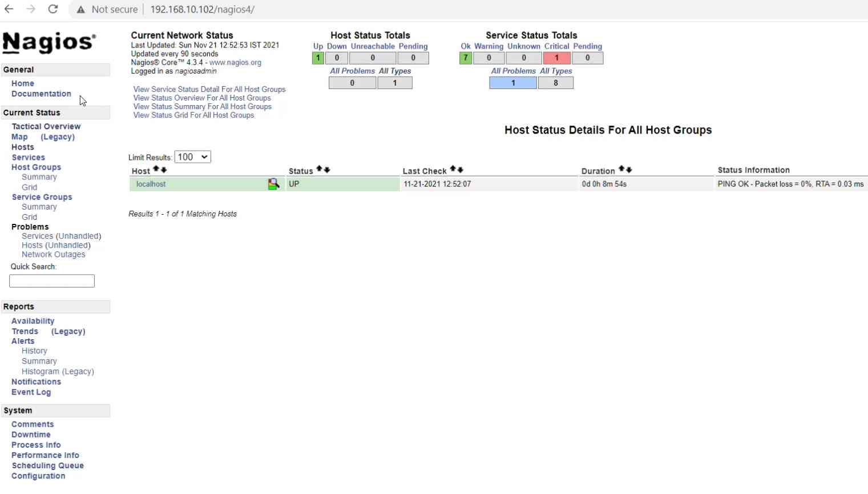
Task: Click the browser forward arrow
Action: (x=31, y=9)
